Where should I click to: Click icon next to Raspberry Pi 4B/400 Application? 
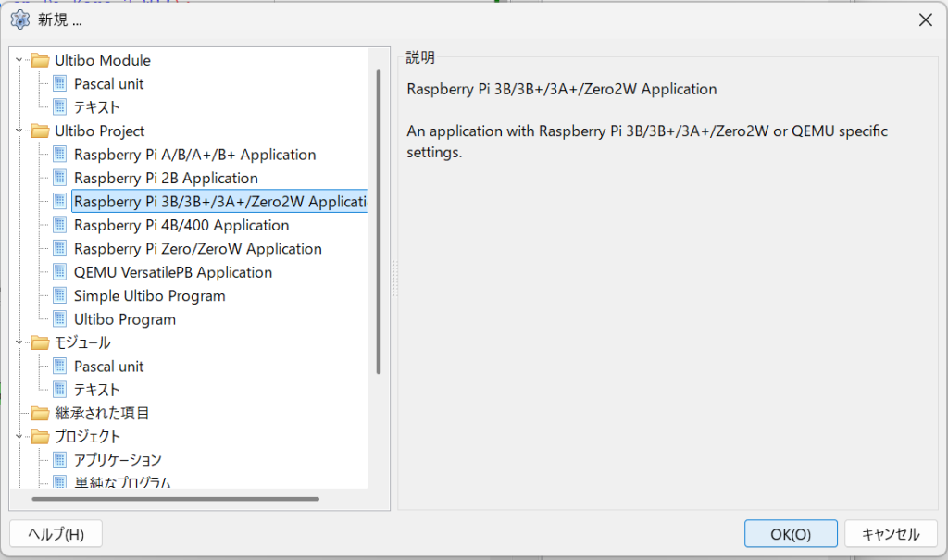[60, 225]
